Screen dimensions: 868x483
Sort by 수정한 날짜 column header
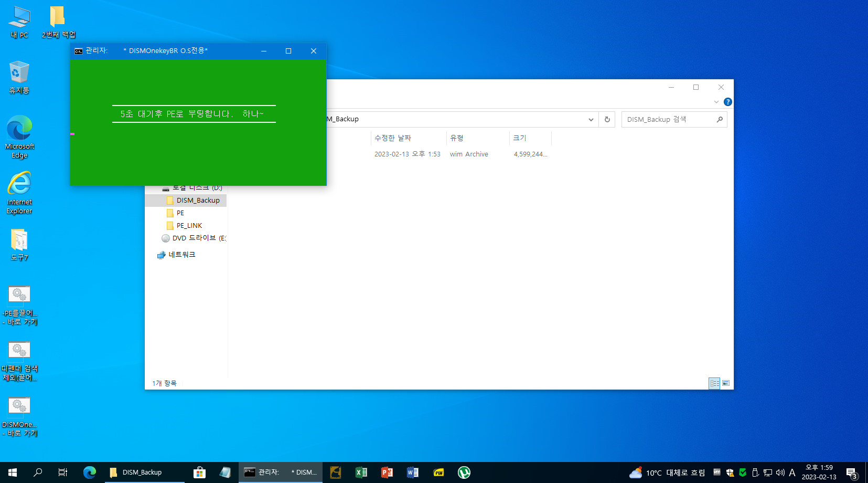[409, 138]
